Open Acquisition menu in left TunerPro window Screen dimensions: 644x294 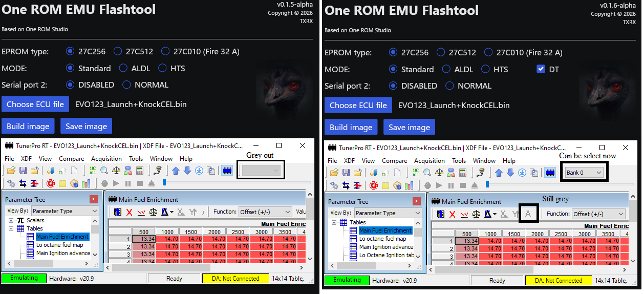106,159
